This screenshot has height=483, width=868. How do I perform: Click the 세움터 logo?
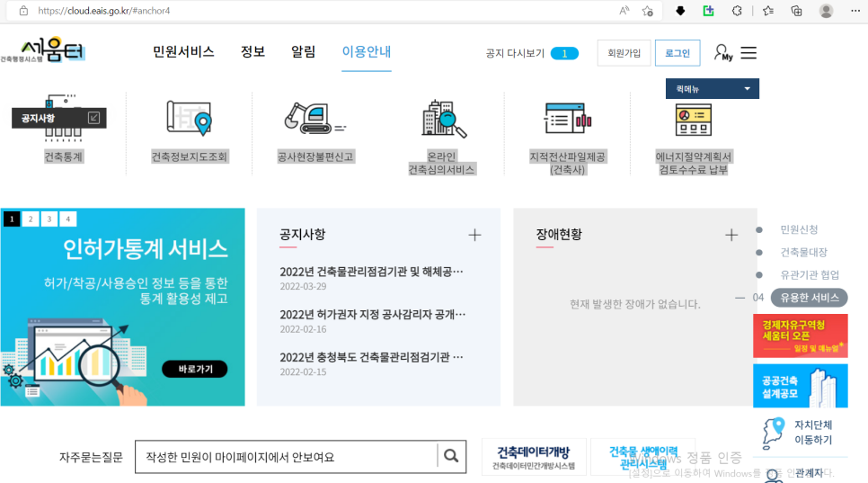(43, 50)
